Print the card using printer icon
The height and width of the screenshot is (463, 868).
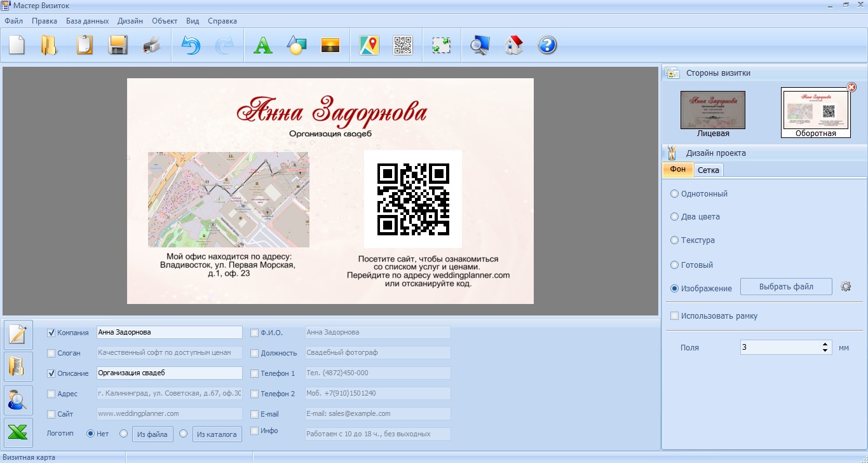coord(152,45)
